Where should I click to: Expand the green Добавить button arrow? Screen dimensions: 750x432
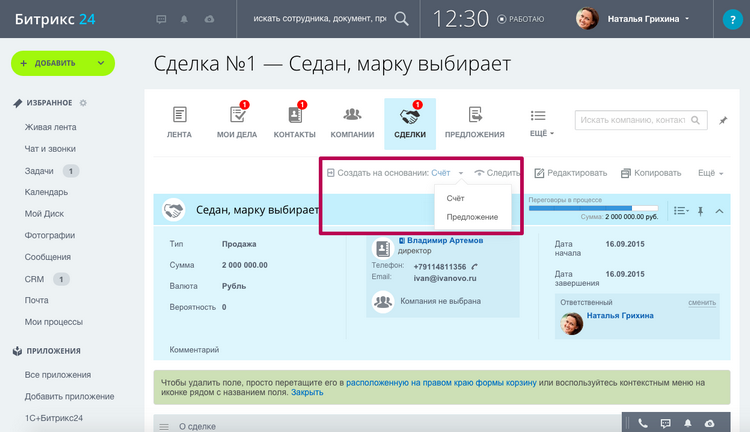(101, 63)
